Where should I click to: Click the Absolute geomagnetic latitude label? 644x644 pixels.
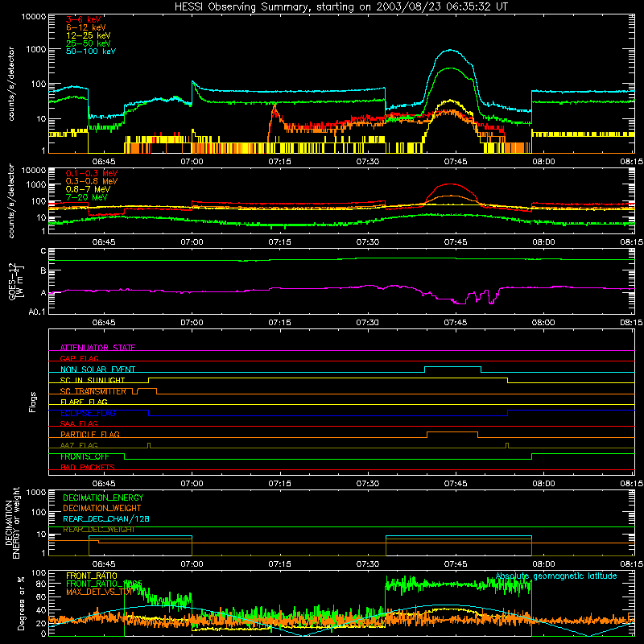(x=556, y=576)
